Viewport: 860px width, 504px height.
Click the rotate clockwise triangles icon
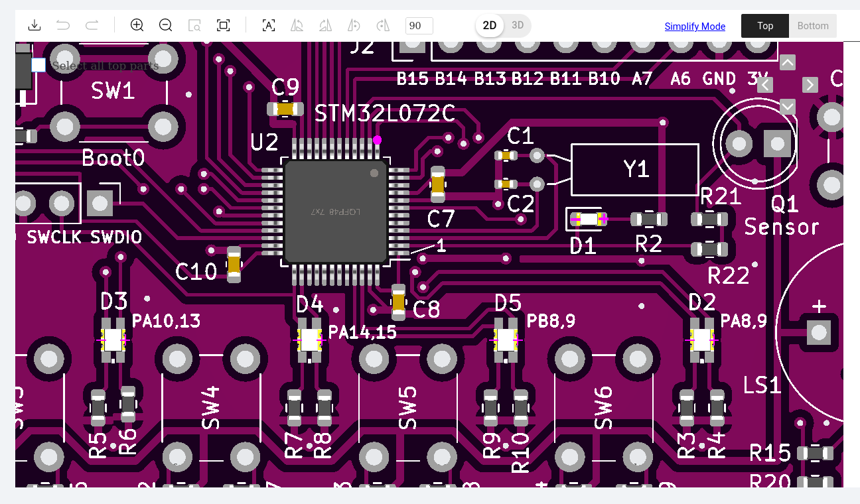[325, 26]
